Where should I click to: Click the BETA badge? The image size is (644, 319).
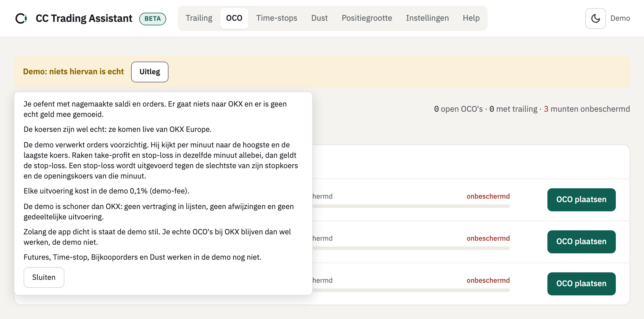pos(153,19)
